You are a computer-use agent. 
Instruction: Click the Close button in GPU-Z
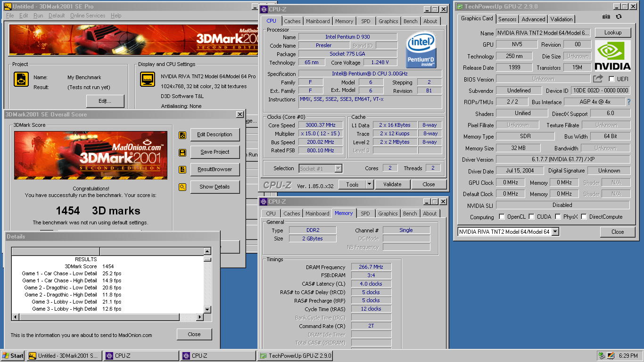618,232
